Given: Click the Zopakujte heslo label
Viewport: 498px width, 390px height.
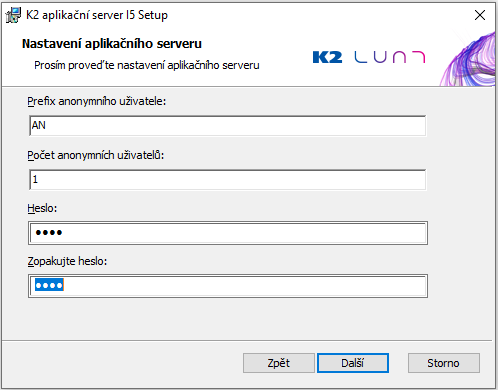Looking at the screenshot, I should pos(67,261).
